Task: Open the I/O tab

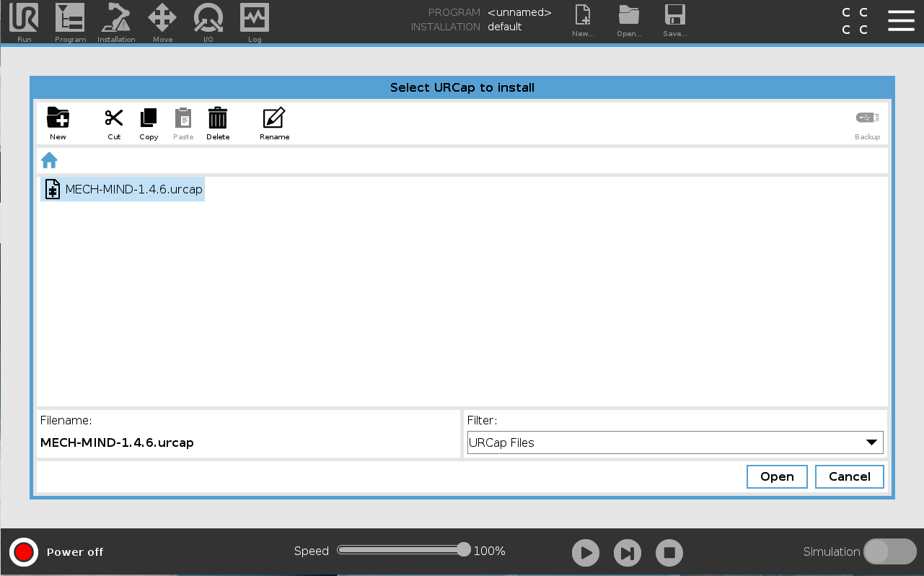Action: [208, 22]
